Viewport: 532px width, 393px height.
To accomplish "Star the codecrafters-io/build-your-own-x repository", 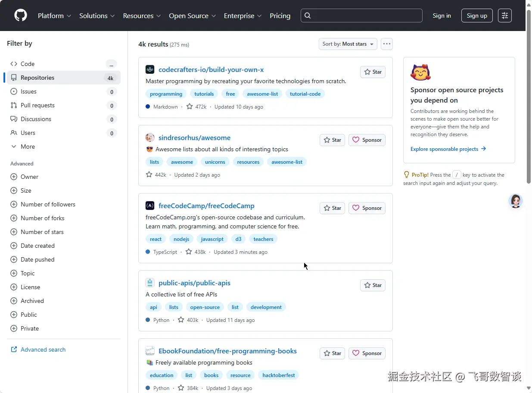I will pos(372,72).
